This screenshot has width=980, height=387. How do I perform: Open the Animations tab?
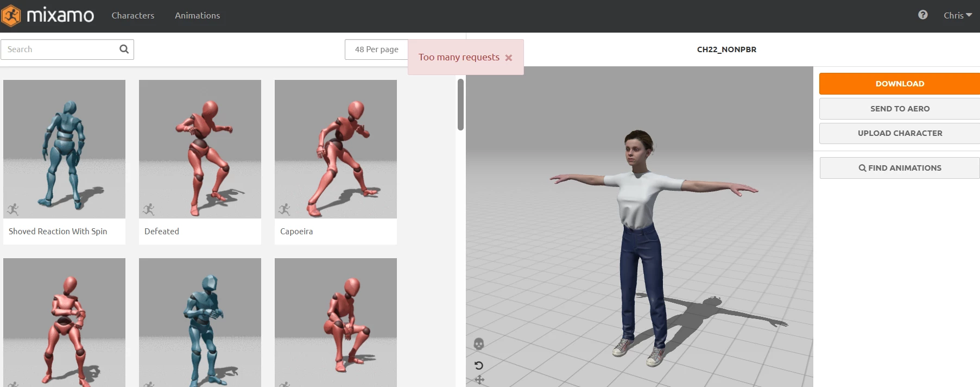pos(198,15)
